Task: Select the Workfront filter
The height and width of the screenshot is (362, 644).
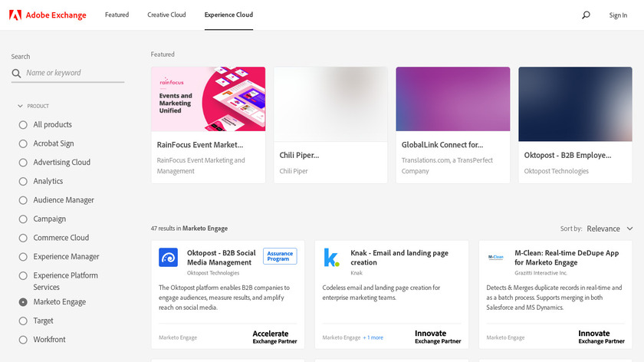Action: point(23,340)
